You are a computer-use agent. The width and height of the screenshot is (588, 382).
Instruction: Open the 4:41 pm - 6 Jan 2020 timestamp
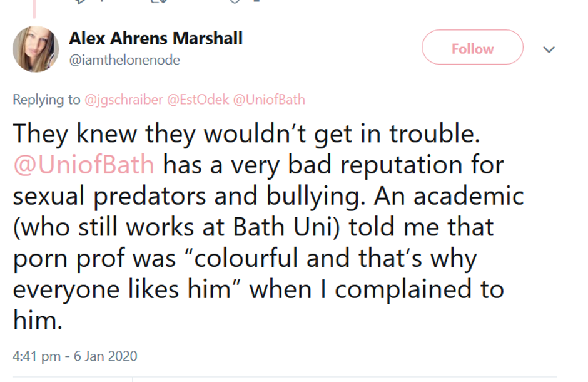[x=74, y=356]
